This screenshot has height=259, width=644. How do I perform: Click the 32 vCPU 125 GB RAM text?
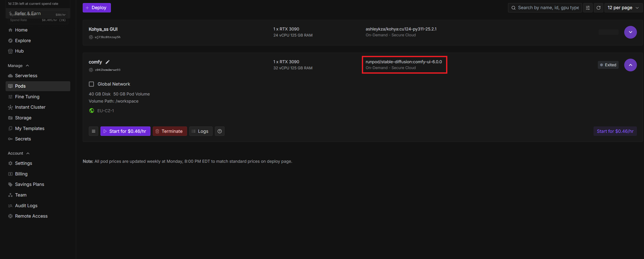click(293, 68)
